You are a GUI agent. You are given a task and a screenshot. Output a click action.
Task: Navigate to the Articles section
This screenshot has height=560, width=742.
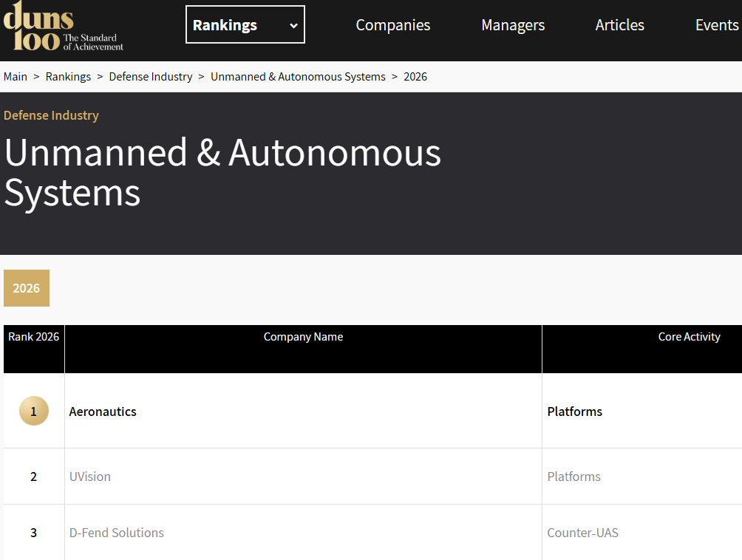click(x=619, y=25)
